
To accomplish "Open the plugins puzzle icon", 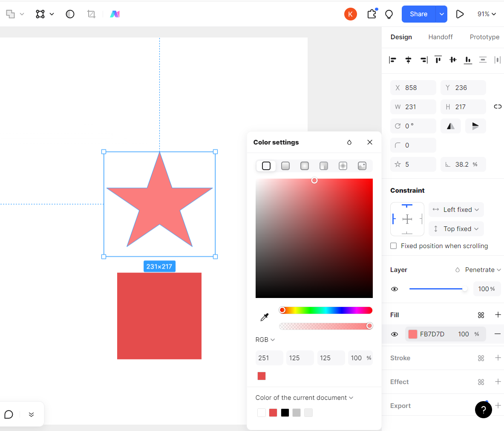I will coord(372,14).
